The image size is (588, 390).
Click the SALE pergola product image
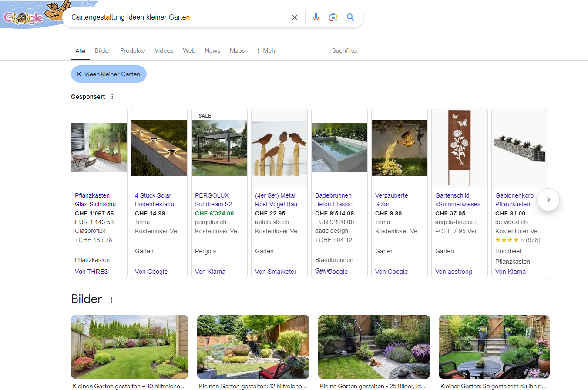(219, 148)
